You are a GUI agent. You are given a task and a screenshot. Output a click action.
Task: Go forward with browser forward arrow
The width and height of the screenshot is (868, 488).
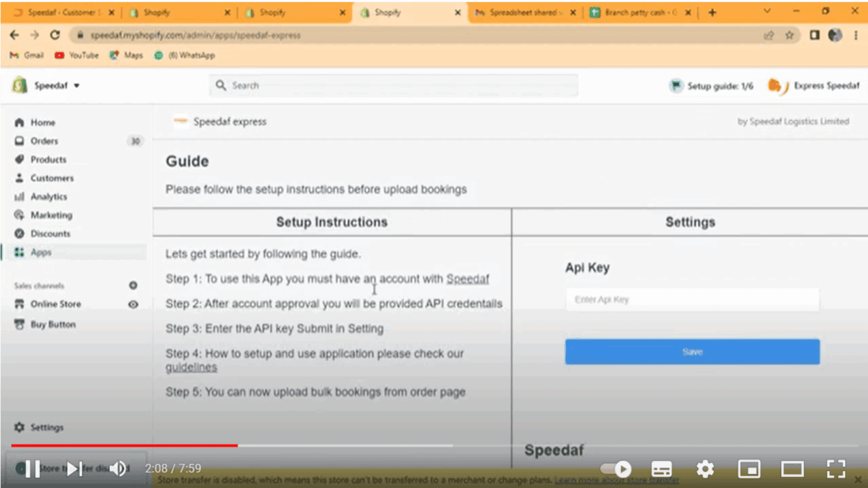35,35
